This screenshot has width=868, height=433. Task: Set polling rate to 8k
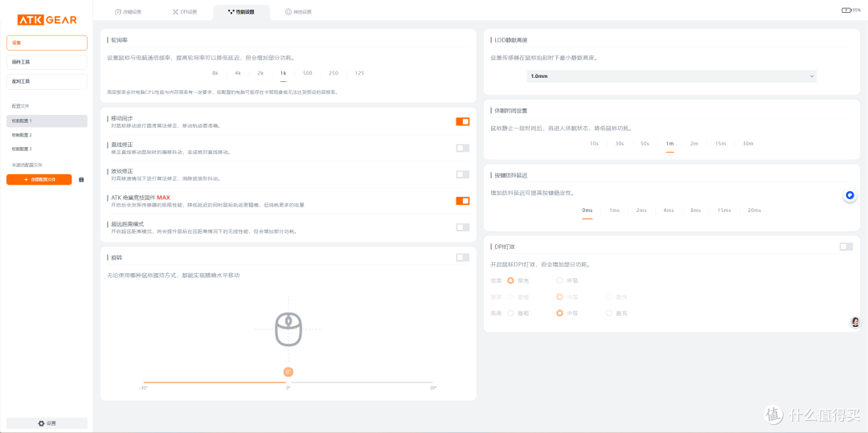[x=215, y=73]
